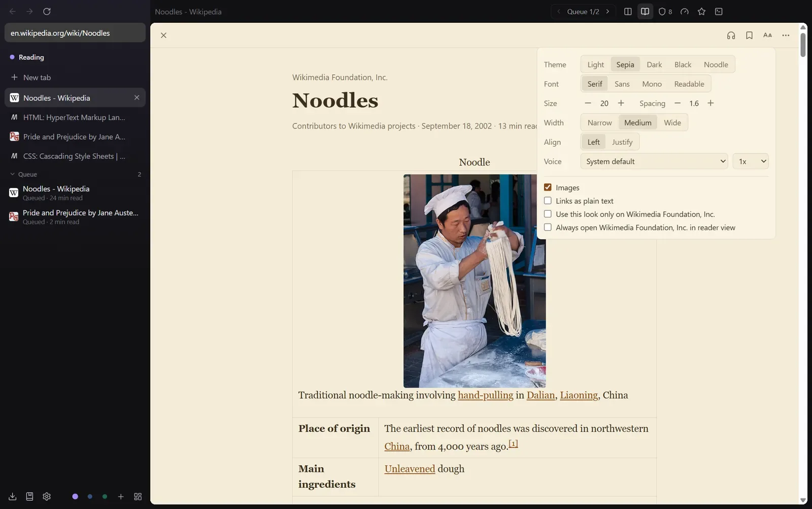812x509 pixels.
Task: Open the reader more options ellipsis
Action: [786, 35]
